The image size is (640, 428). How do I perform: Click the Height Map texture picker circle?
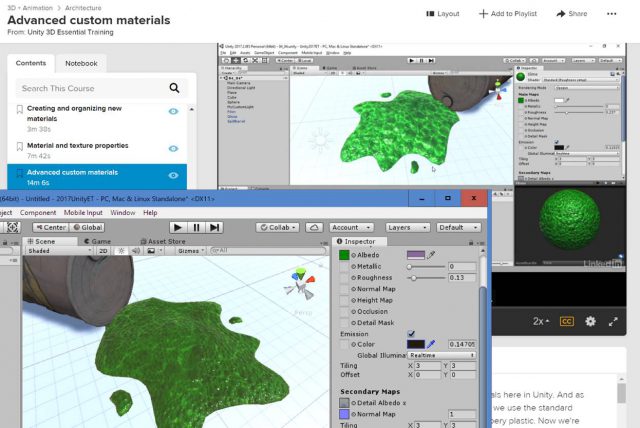(x=353, y=300)
